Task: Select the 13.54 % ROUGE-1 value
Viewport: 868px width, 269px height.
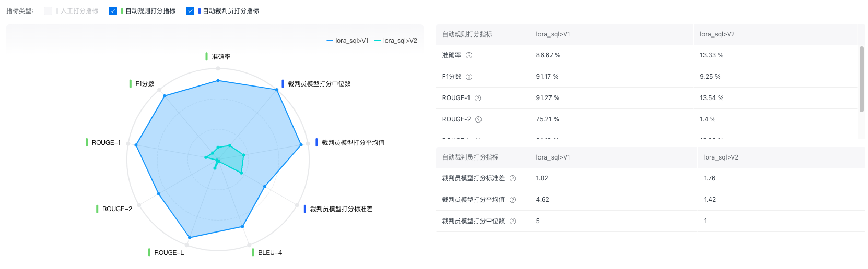Action: tap(712, 98)
